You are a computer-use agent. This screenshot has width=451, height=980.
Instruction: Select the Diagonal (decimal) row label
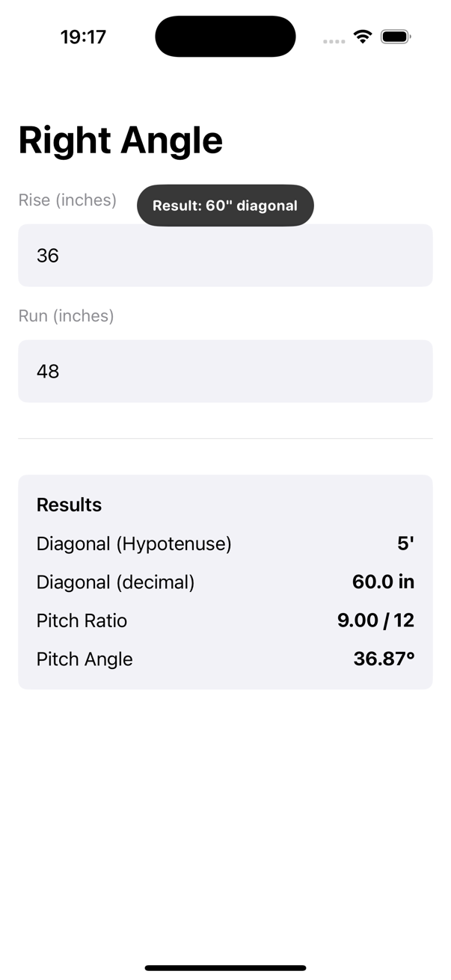coord(115,582)
